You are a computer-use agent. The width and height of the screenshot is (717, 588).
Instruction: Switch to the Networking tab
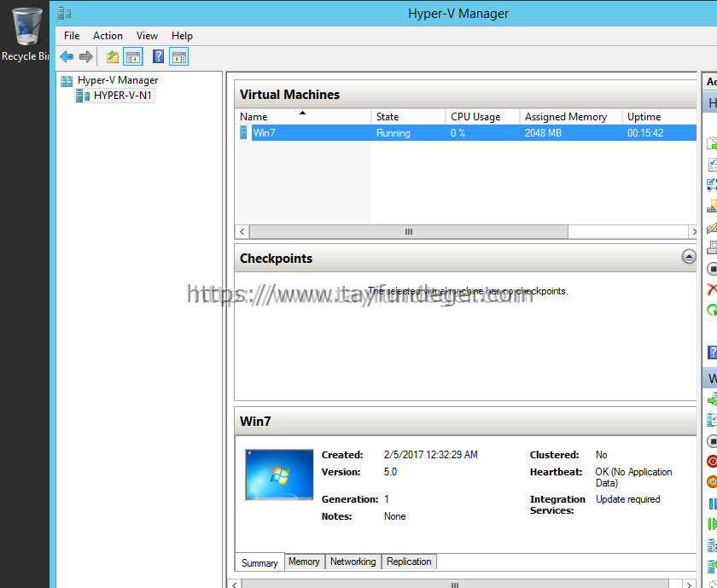click(x=353, y=562)
